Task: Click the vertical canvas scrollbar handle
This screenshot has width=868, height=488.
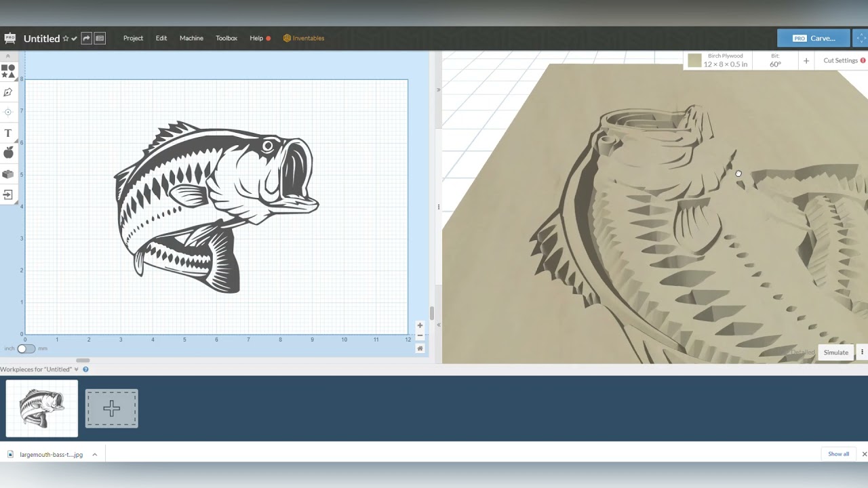Action: 431,313
